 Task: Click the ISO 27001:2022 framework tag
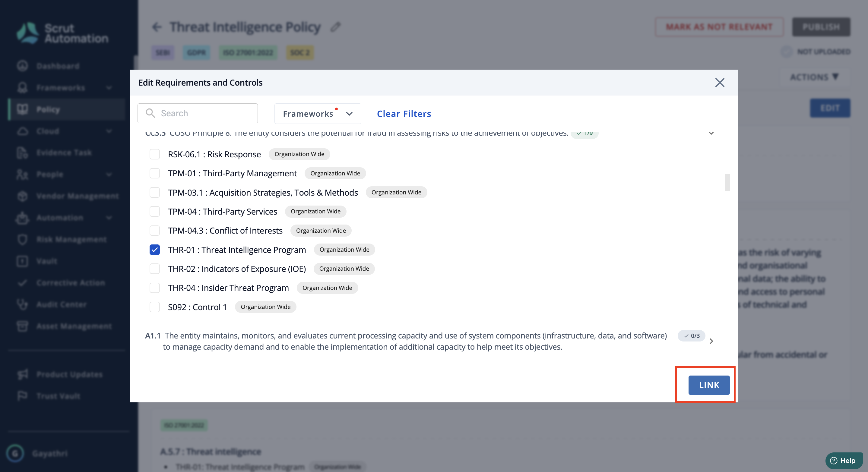248,52
